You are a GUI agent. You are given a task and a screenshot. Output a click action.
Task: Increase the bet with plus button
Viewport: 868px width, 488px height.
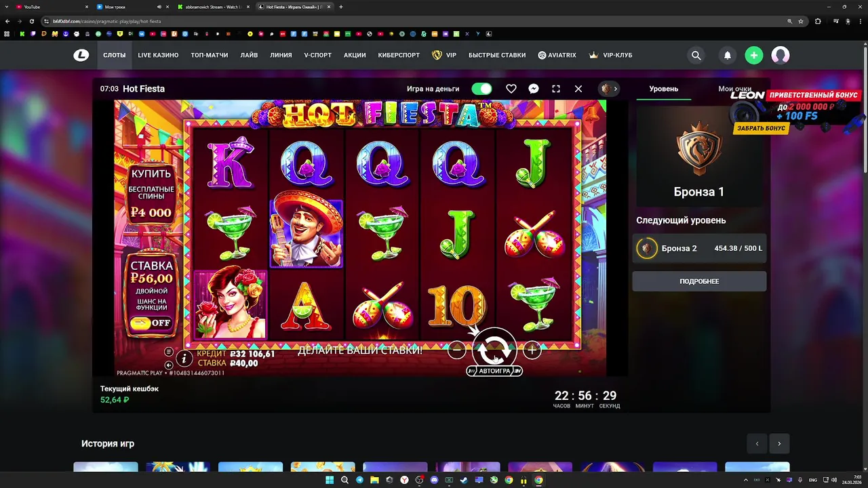tap(532, 350)
